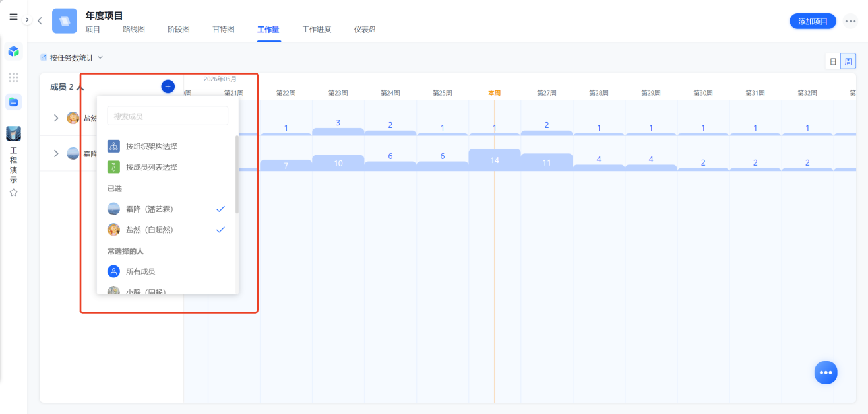This screenshot has width=868, height=414.
Task: Click the 第27周 column header
Action: (x=546, y=93)
